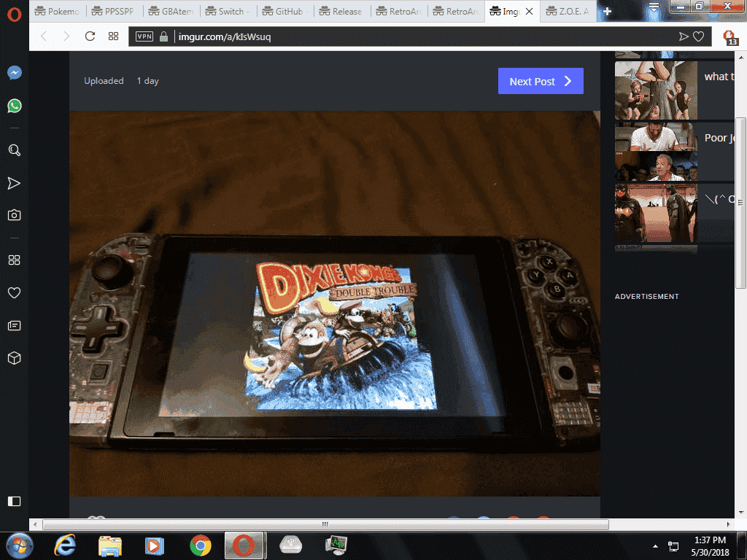Click the vertical scrollbar down arrow
Image resolution: width=747 pixels, height=560 pixels.
tap(741, 513)
